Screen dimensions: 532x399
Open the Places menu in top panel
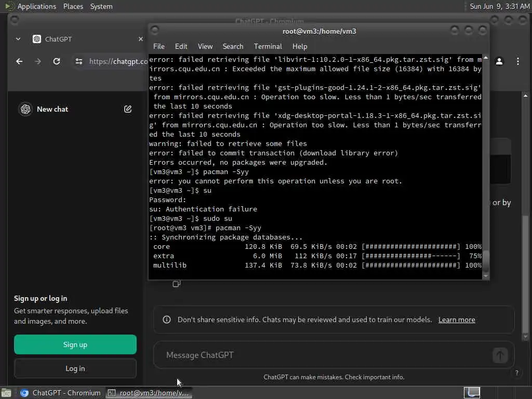tap(73, 6)
